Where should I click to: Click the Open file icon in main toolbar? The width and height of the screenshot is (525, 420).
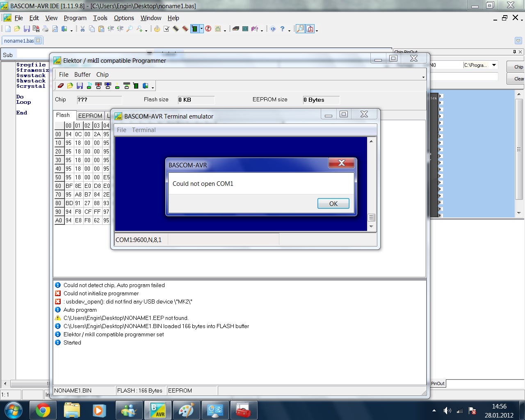tap(17, 29)
